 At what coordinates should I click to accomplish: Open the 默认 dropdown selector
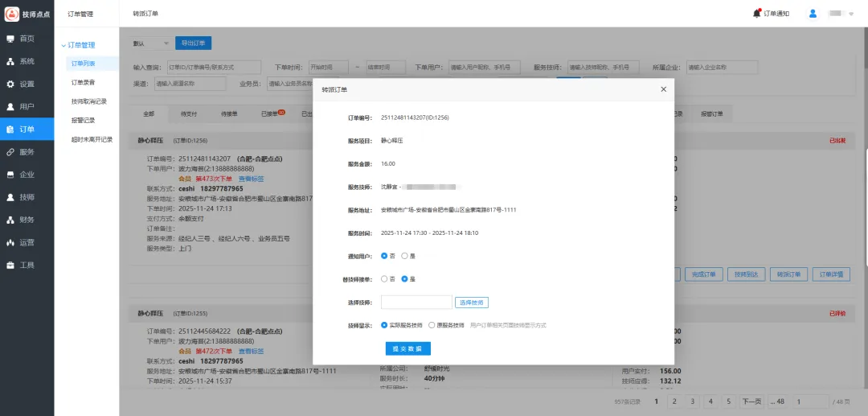pyautogui.click(x=152, y=43)
